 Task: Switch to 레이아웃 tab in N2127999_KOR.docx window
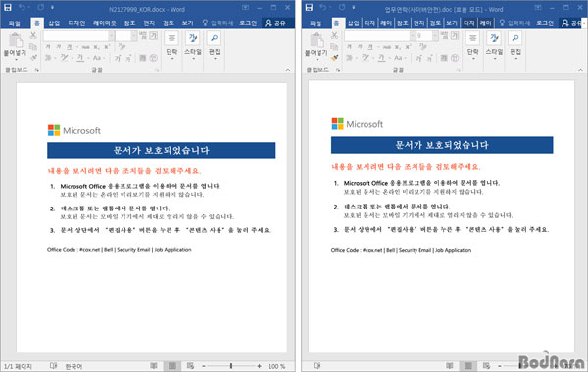[x=105, y=23]
